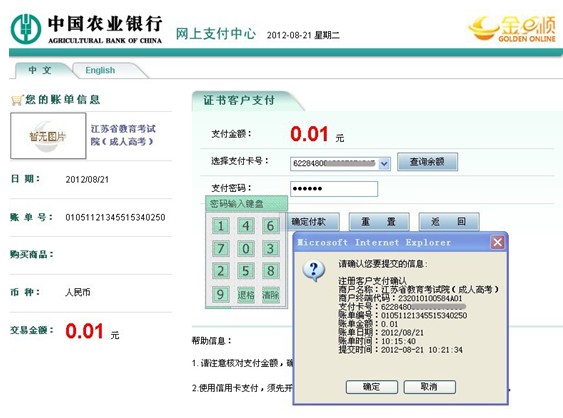Screen dimensions: 563x418
Task: Click the header date 2012-08-21 星期二
Action: (303, 35)
